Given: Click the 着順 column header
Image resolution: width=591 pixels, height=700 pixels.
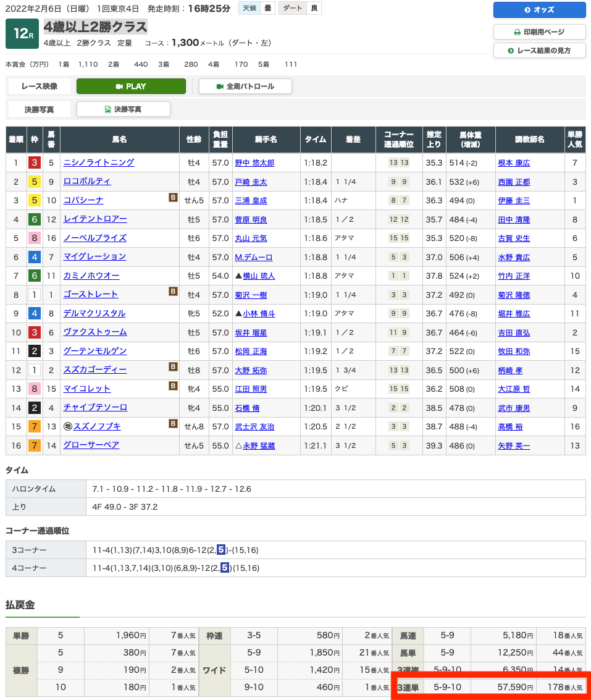Looking at the screenshot, I should (x=16, y=139).
